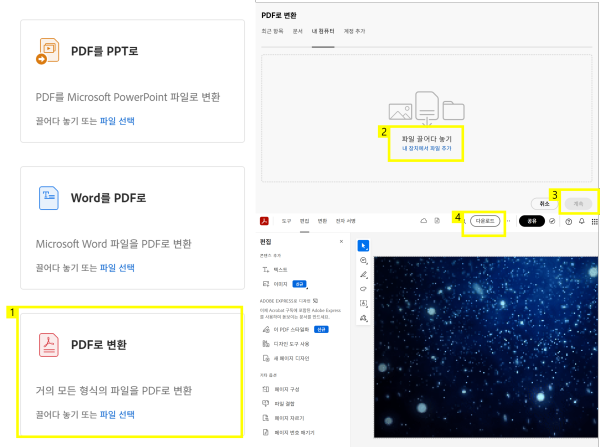This screenshot has height=447, width=600.
Task: Click the '내 장치에서 파일 추가' link
Action: 427,148
